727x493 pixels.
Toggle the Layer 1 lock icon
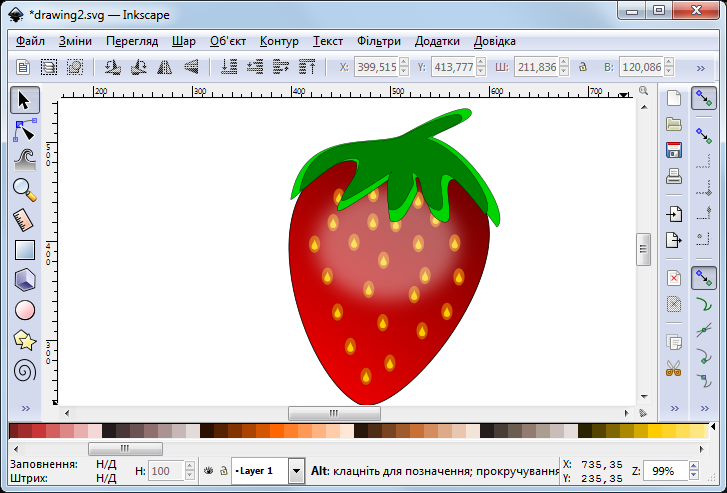[222, 470]
